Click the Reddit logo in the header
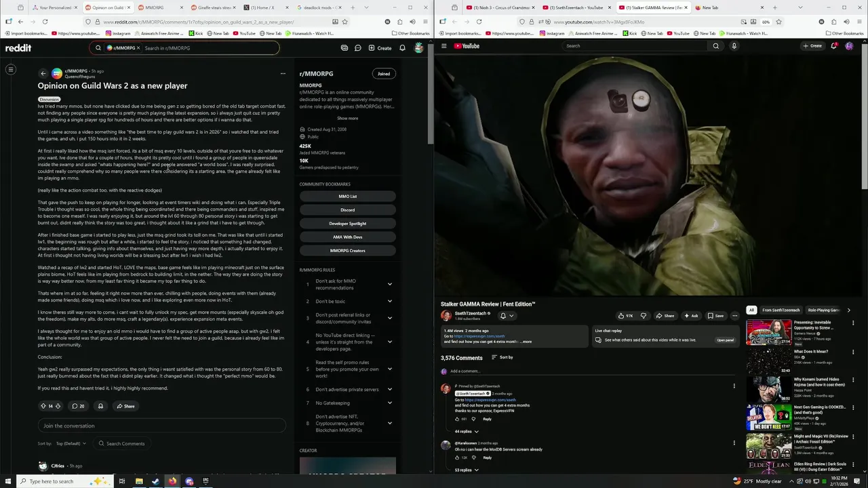 coord(18,48)
